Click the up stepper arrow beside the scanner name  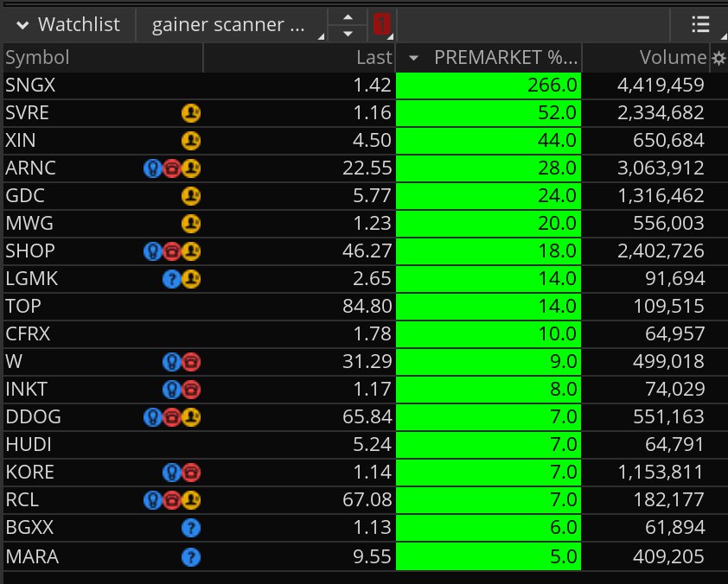[x=346, y=17]
